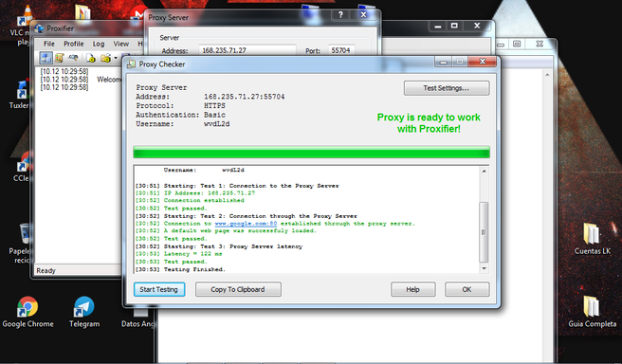
Task: Click log line "Connection established"
Action: pos(204,201)
